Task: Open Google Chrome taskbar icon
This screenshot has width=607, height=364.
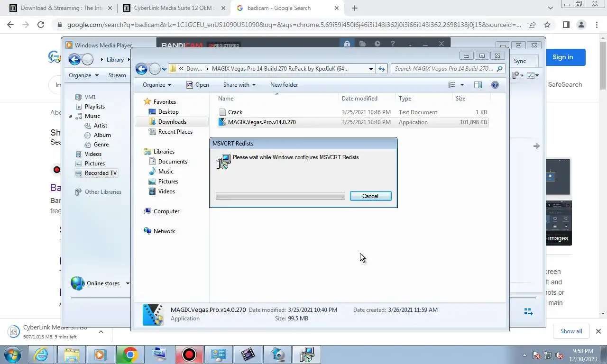Action: coord(130,355)
